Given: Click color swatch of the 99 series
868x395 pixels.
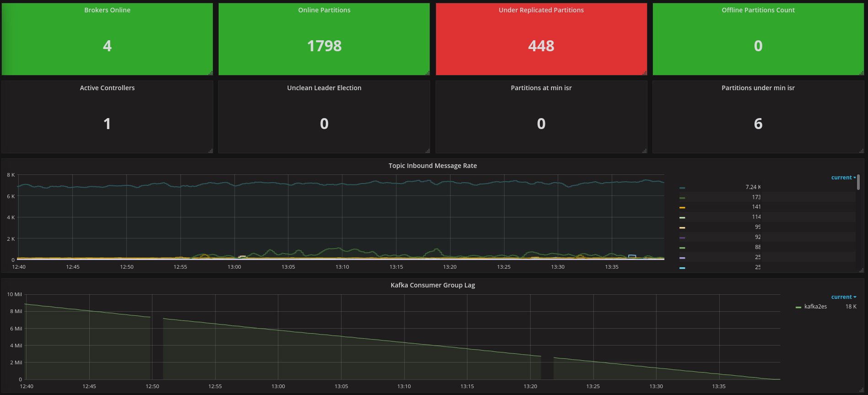Looking at the screenshot, I should point(682,228).
